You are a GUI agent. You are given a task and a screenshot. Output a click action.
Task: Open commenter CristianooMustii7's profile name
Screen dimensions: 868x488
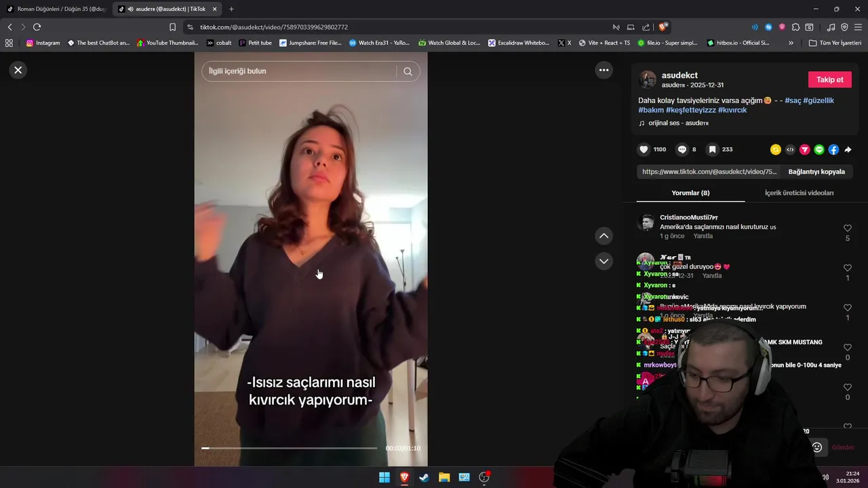point(688,218)
